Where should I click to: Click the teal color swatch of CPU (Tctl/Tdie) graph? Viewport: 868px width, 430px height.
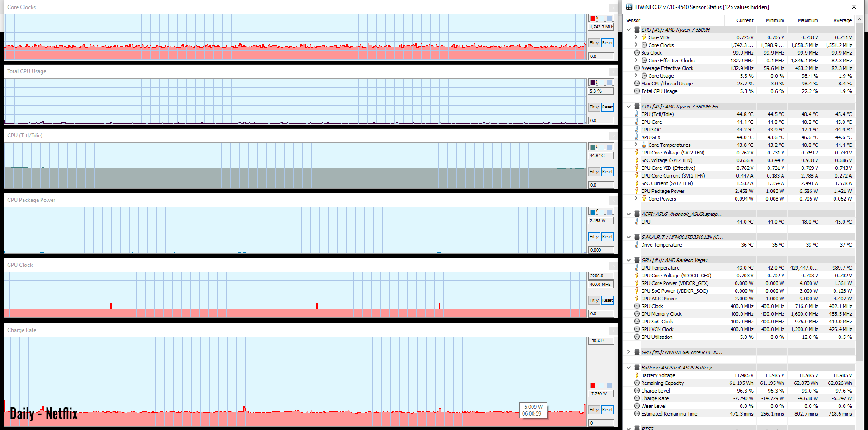click(x=593, y=147)
